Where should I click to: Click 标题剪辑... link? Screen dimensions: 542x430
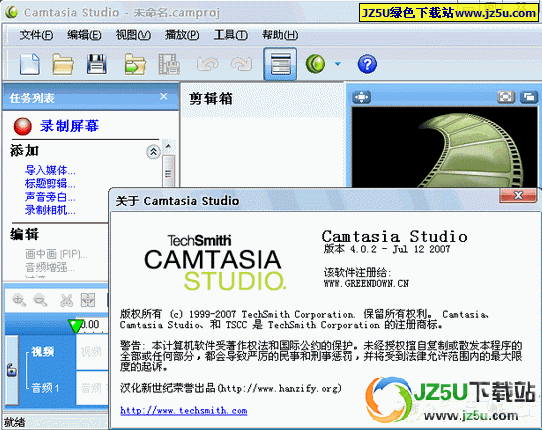point(50,183)
